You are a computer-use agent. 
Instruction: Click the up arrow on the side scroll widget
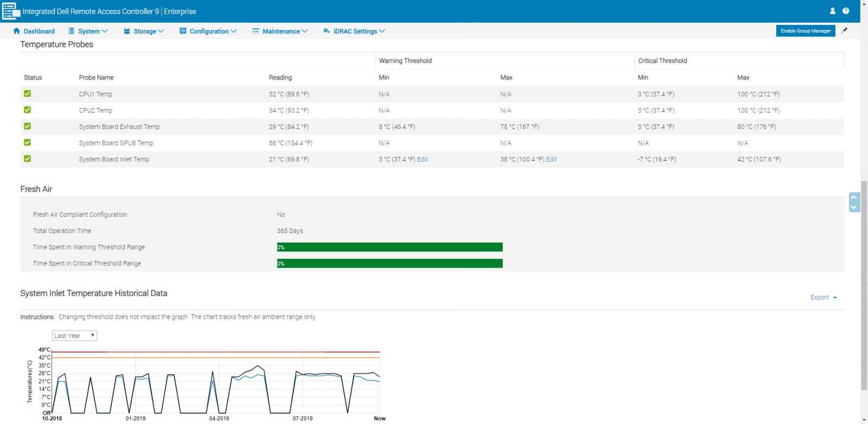click(854, 197)
